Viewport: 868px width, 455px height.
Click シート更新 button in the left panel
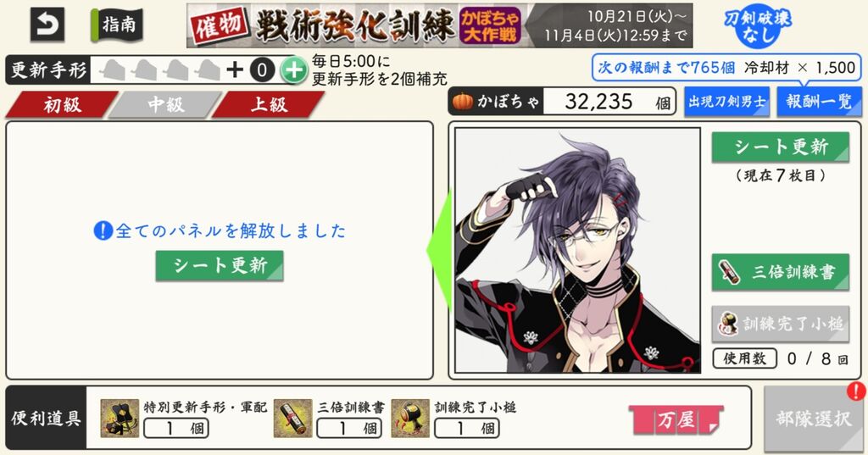pyautogui.click(x=220, y=266)
